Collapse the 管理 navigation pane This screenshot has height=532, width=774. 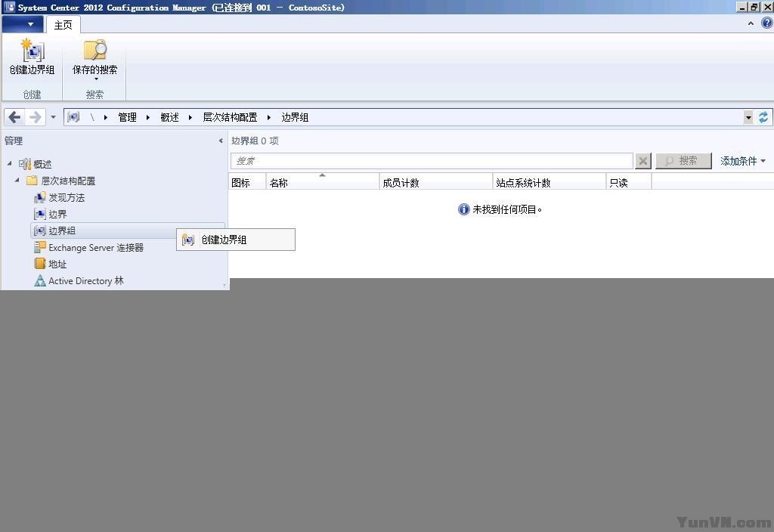pos(221,141)
